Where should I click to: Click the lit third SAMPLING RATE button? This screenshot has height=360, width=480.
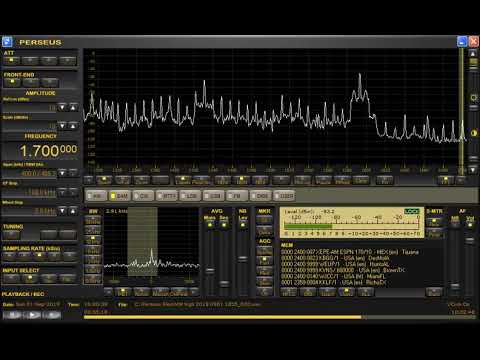[39, 256]
